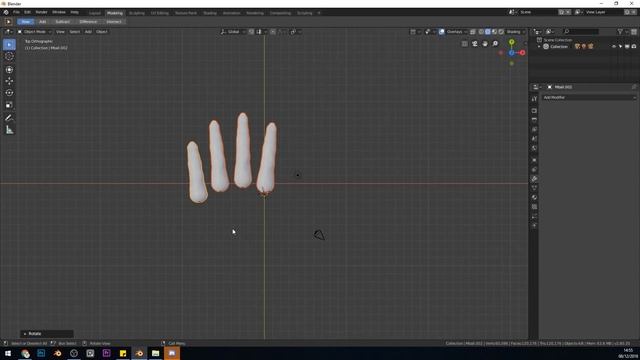The width and height of the screenshot is (640, 360).
Task: Select the Select Box tool
Action: pos(9,44)
